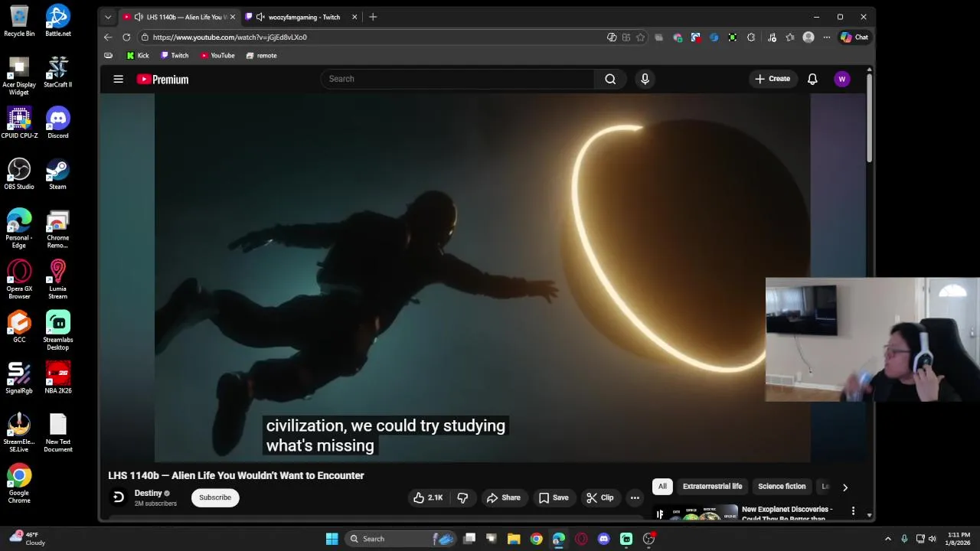This screenshot has height=551, width=980.
Task: Select the LHS 1140b YouTube tab
Action: (181, 17)
